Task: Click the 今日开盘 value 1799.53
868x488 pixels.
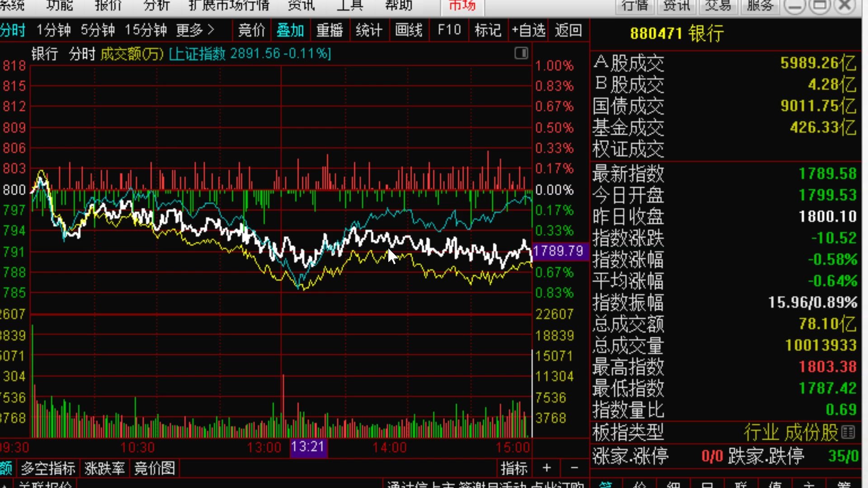Action: (827, 195)
